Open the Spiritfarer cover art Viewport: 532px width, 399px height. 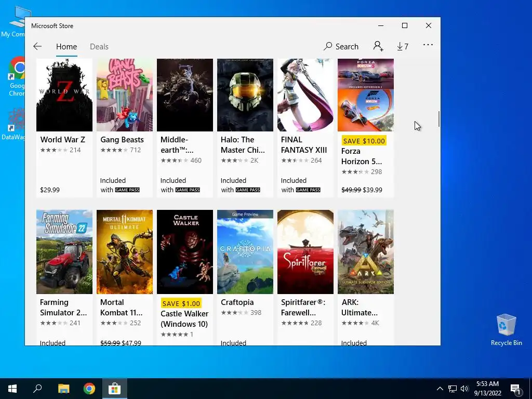[x=305, y=252]
